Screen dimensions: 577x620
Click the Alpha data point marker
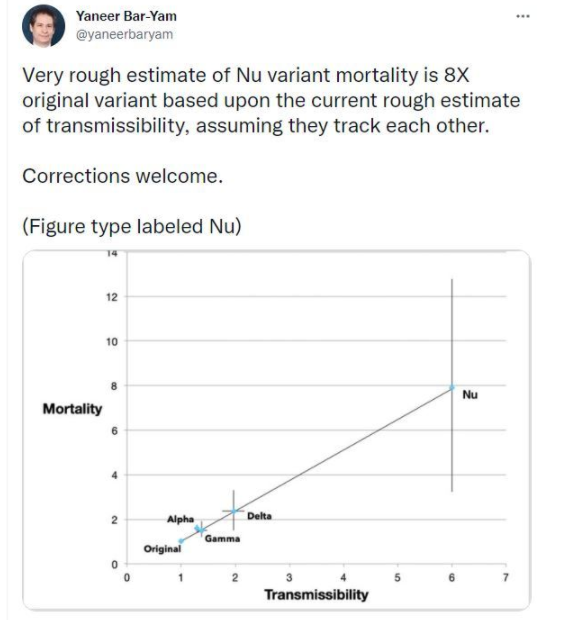pos(197,528)
